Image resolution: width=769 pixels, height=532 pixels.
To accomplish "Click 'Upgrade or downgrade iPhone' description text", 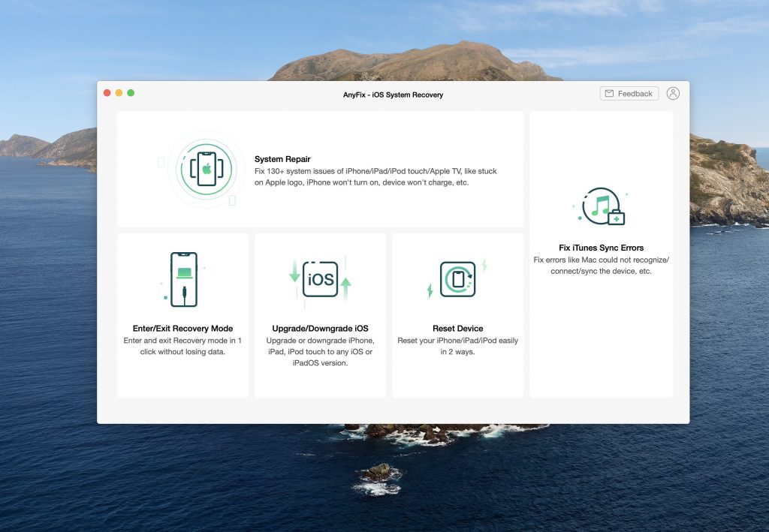I will pos(320,352).
